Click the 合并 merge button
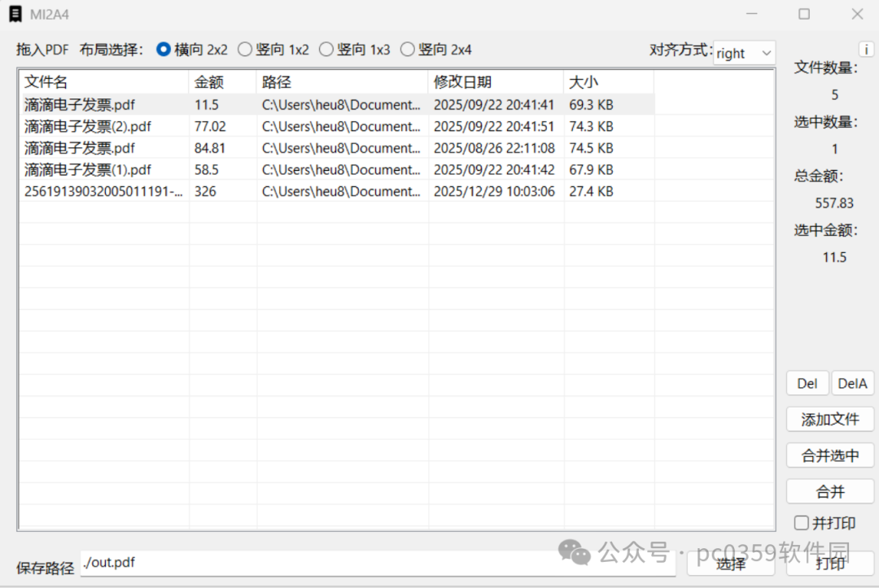The image size is (879, 588). 830,491
